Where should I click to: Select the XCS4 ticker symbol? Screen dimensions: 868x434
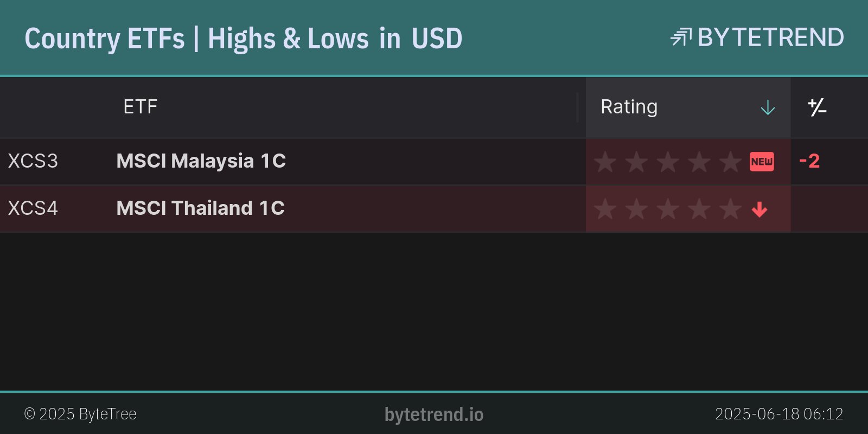pyautogui.click(x=33, y=208)
